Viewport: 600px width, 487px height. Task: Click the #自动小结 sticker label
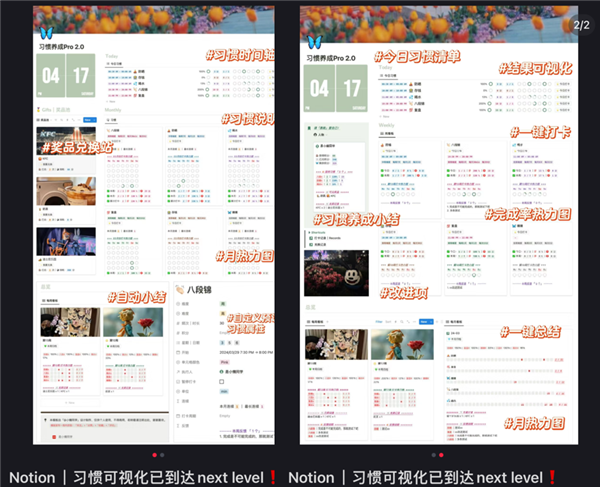click(x=141, y=296)
